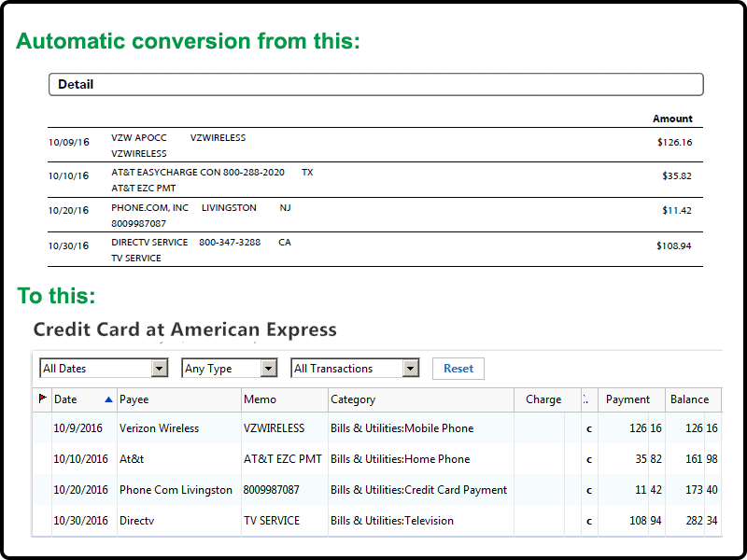Click DIRECTV SERVICE statement description
This screenshot has width=747, height=560.
coord(149,243)
